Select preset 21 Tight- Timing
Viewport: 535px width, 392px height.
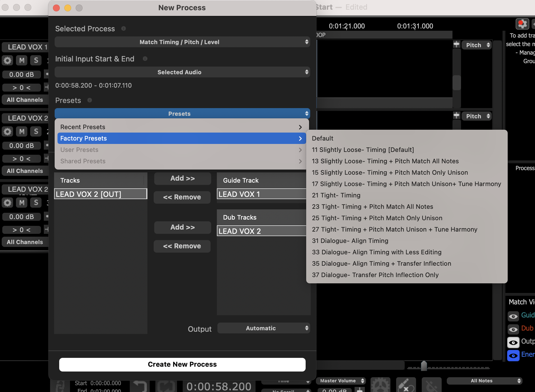coord(336,195)
